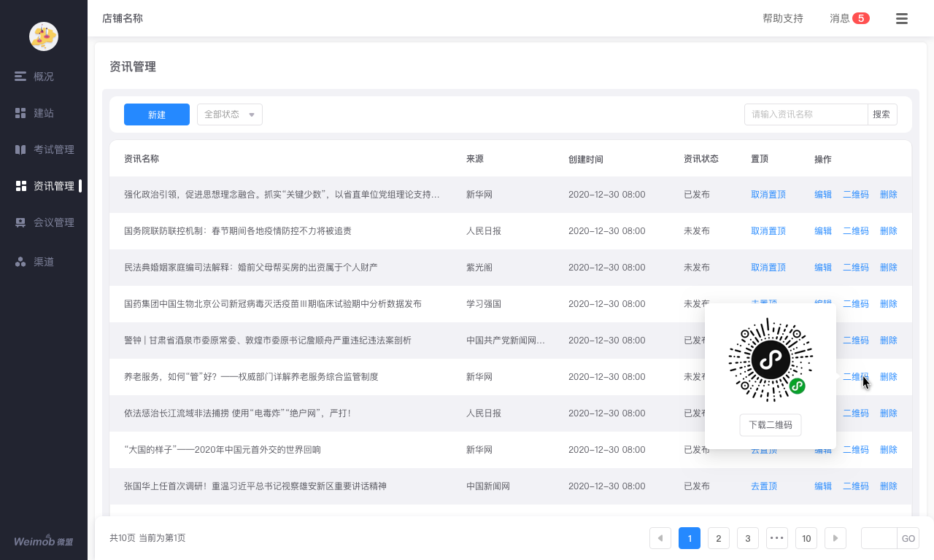Screen dimensions: 934x560
Task: Go to next page arrow
Action: click(x=835, y=538)
